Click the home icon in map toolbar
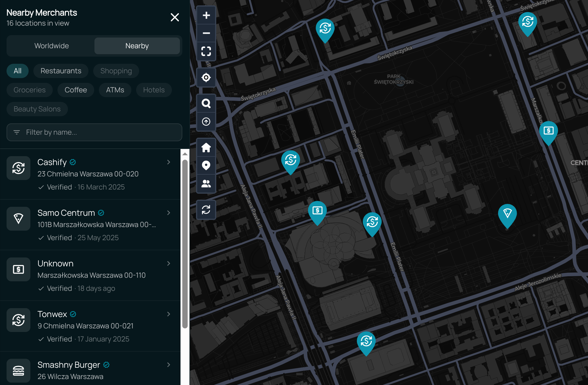Image resolution: width=588 pixels, height=385 pixels. 206,147
